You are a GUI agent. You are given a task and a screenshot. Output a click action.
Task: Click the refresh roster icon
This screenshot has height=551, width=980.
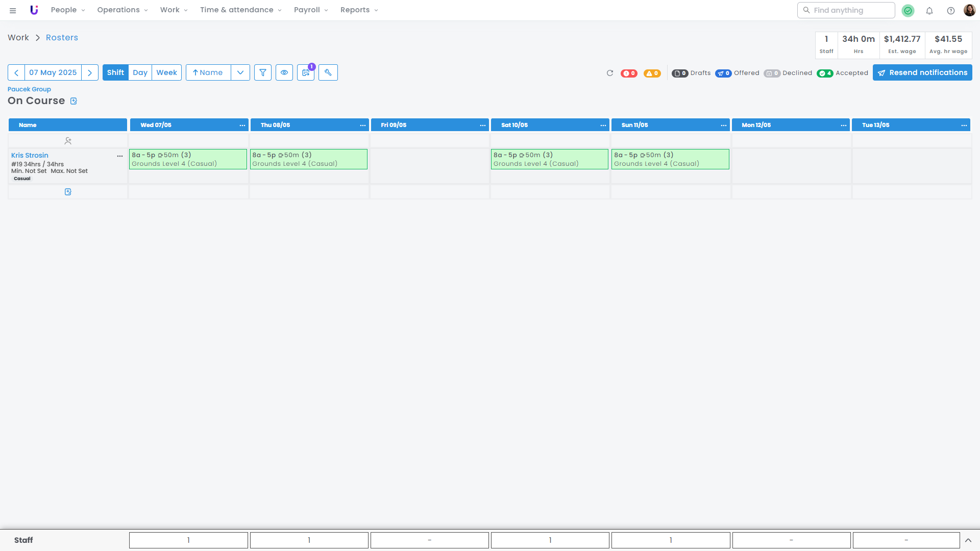[609, 73]
